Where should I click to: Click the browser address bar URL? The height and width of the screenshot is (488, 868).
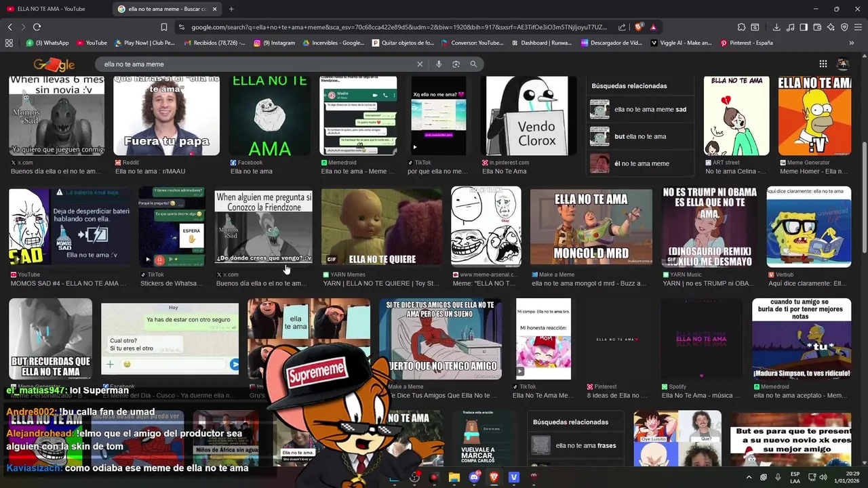pos(399,27)
